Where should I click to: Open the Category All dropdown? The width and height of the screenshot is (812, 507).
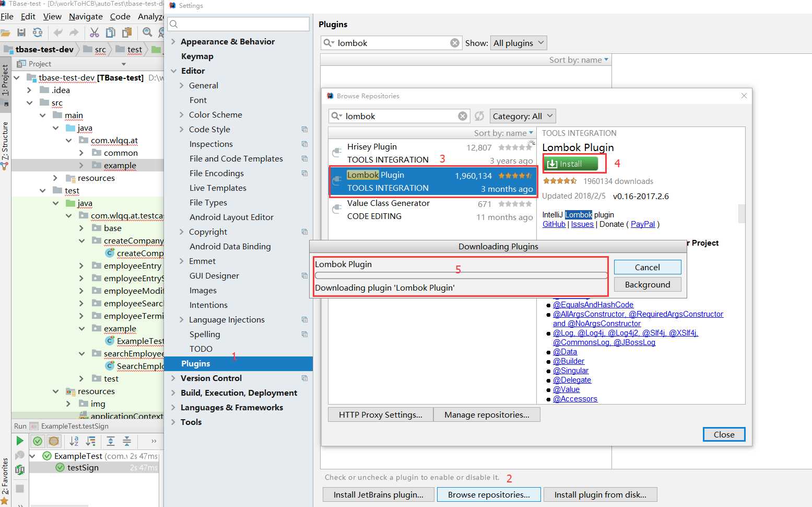[x=523, y=116]
